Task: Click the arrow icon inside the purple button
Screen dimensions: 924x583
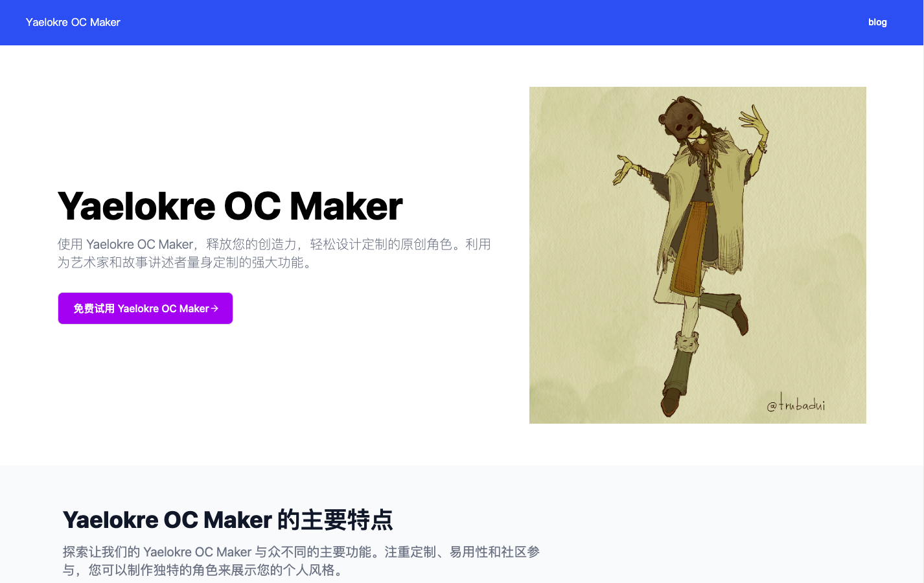Action: point(214,308)
